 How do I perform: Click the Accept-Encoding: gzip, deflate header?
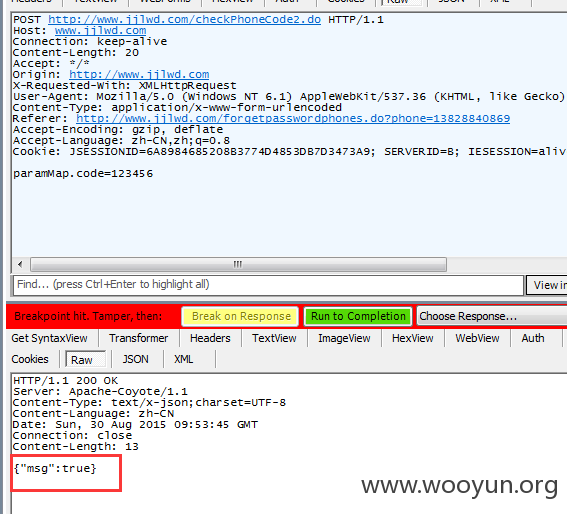point(118,129)
